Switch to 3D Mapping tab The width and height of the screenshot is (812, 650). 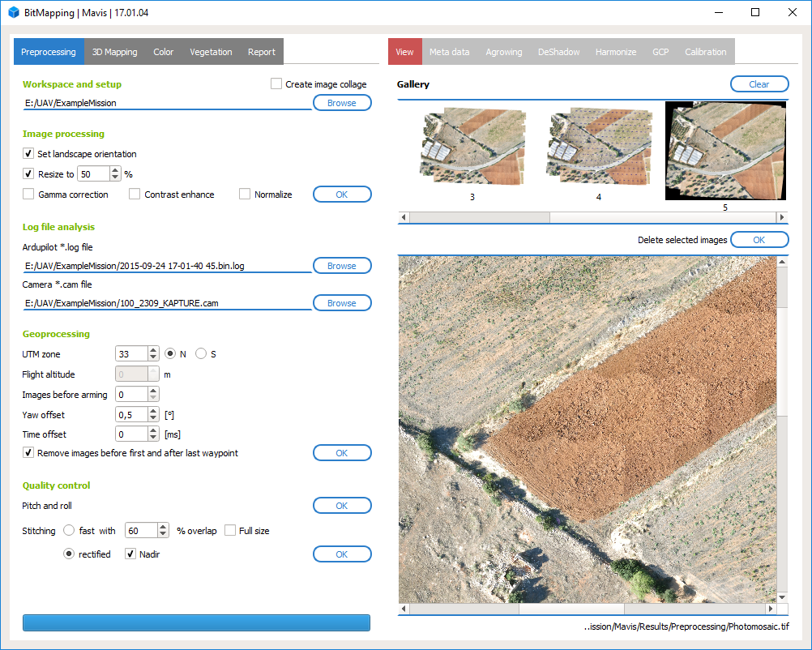[113, 52]
